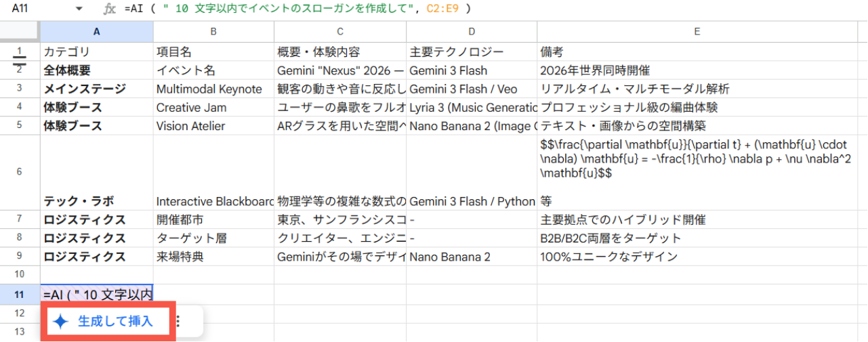
Task: Select the 来場特典 cell
Action: 213,257
